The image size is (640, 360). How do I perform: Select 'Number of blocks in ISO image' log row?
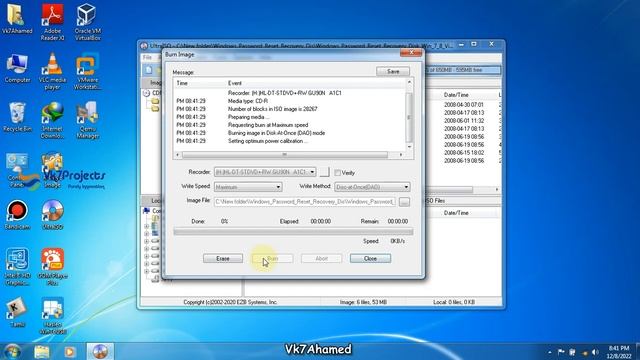click(289, 109)
